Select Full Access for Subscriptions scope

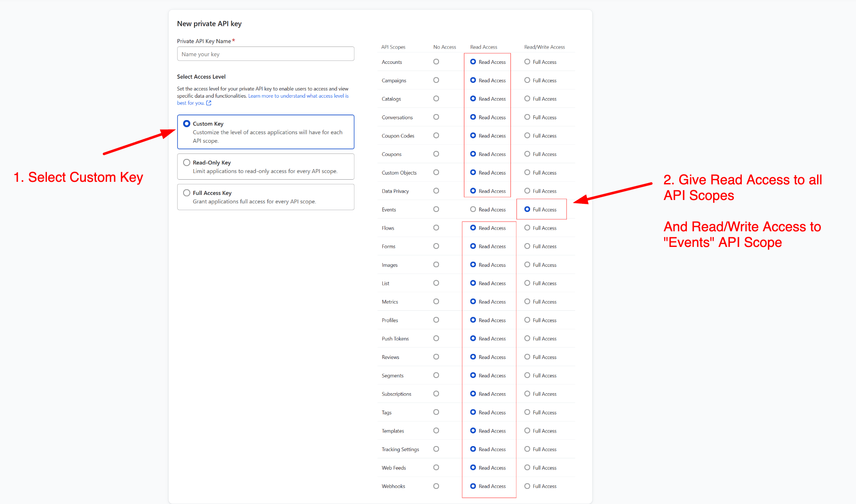pyautogui.click(x=527, y=394)
